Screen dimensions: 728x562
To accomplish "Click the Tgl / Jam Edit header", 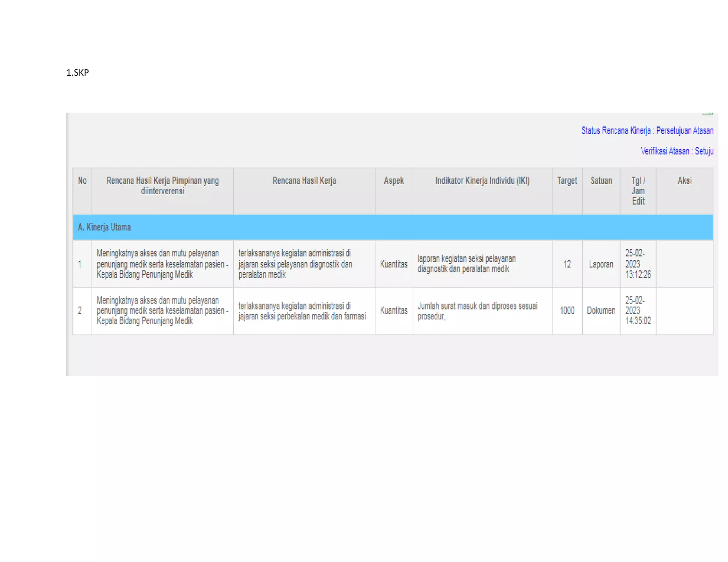I will [638, 191].
